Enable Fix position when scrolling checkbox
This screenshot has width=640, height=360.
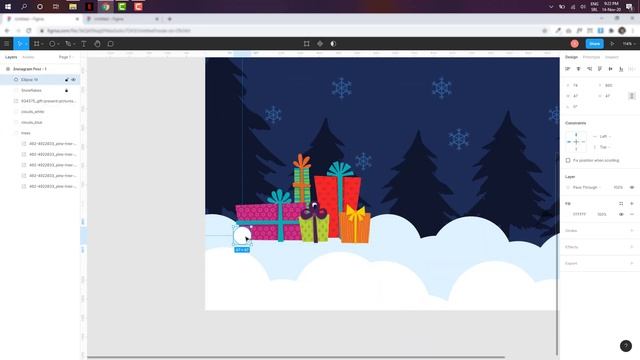tap(568, 160)
